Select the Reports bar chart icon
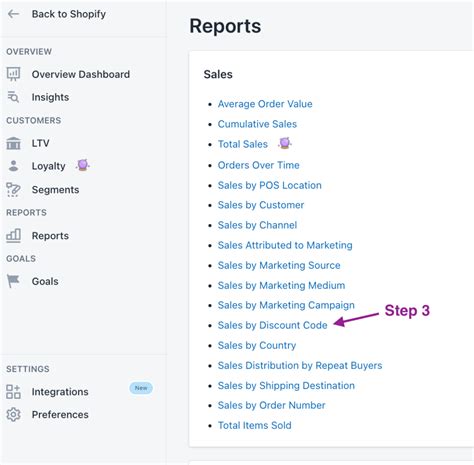474x465 pixels. coord(13,236)
